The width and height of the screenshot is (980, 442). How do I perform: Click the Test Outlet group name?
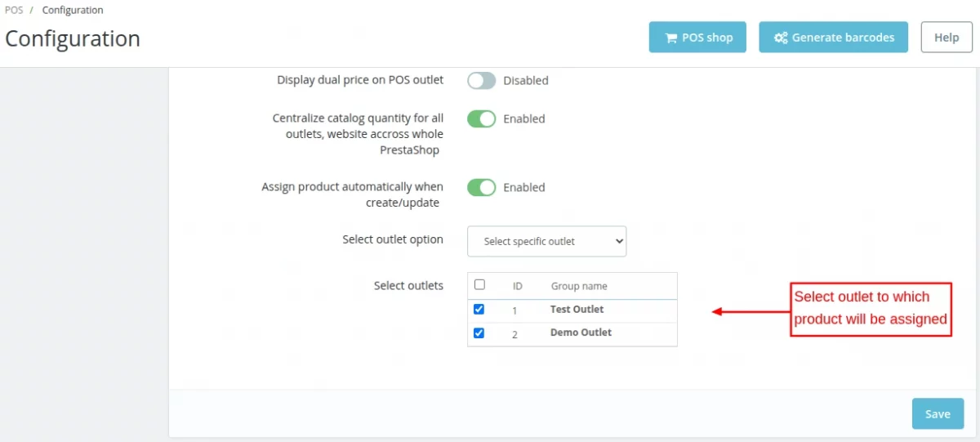[x=577, y=310]
